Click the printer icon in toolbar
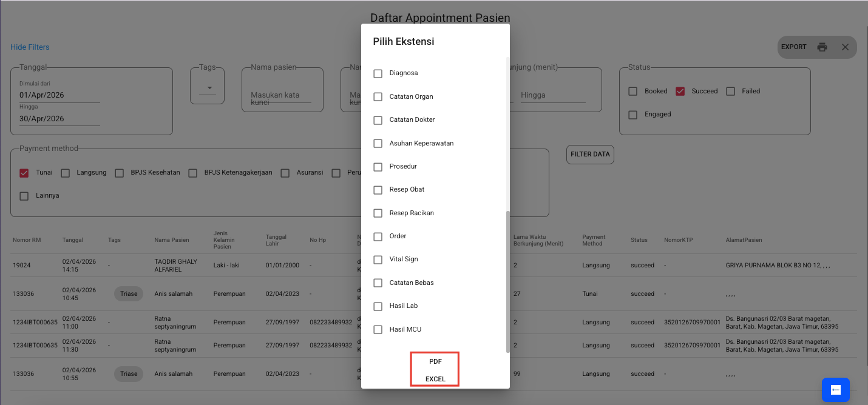The width and height of the screenshot is (868, 405). 822,47
